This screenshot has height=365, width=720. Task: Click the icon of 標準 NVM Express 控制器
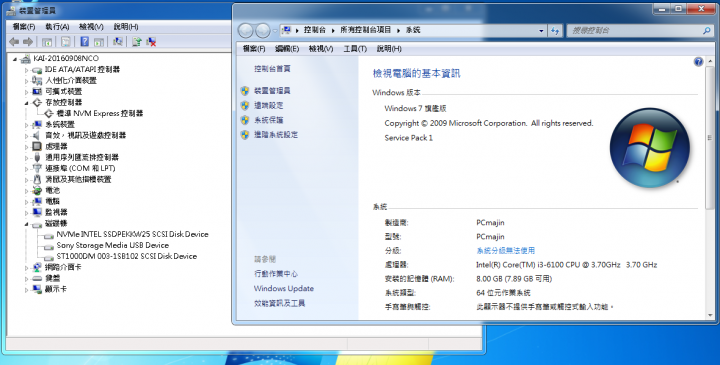pos(48,113)
